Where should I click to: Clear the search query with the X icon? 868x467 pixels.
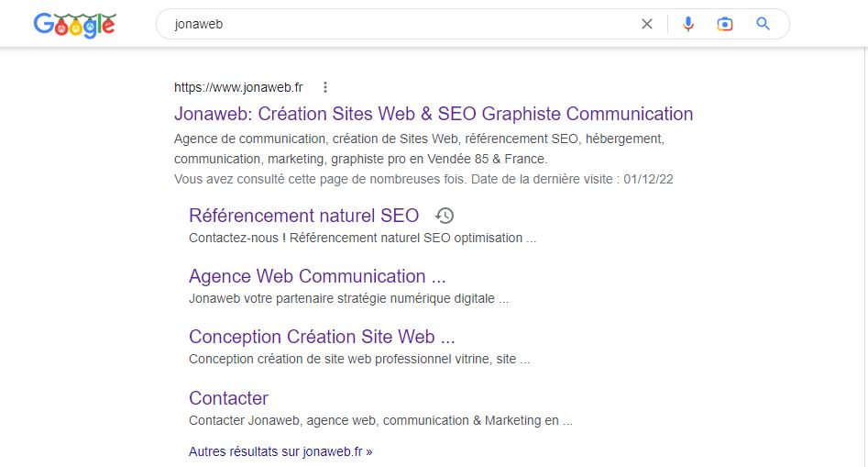646,24
